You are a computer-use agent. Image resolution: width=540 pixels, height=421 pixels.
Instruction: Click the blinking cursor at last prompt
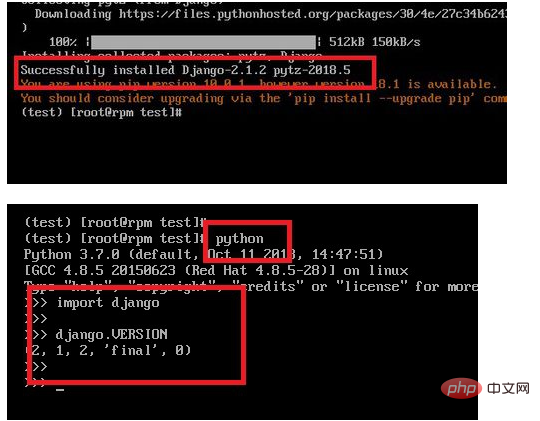coord(60,390)
